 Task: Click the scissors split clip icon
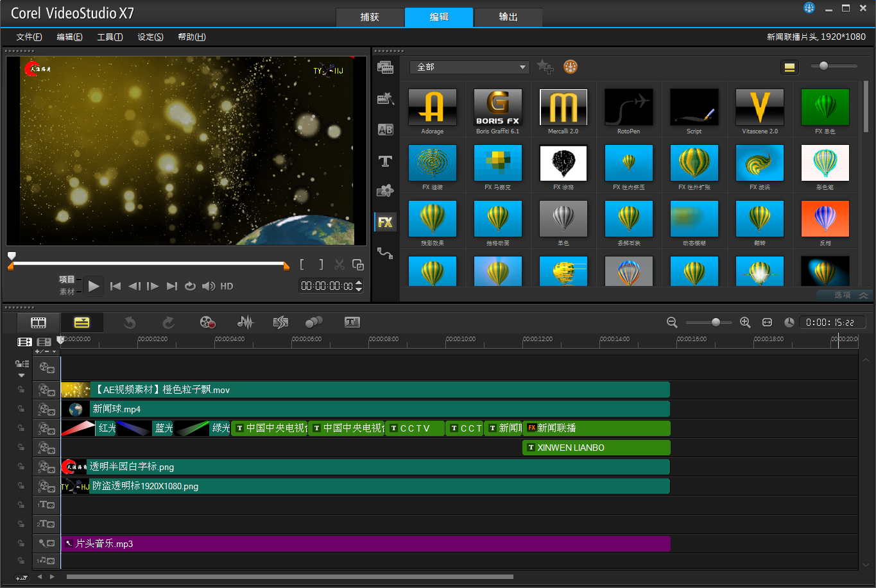pos(339,265)
